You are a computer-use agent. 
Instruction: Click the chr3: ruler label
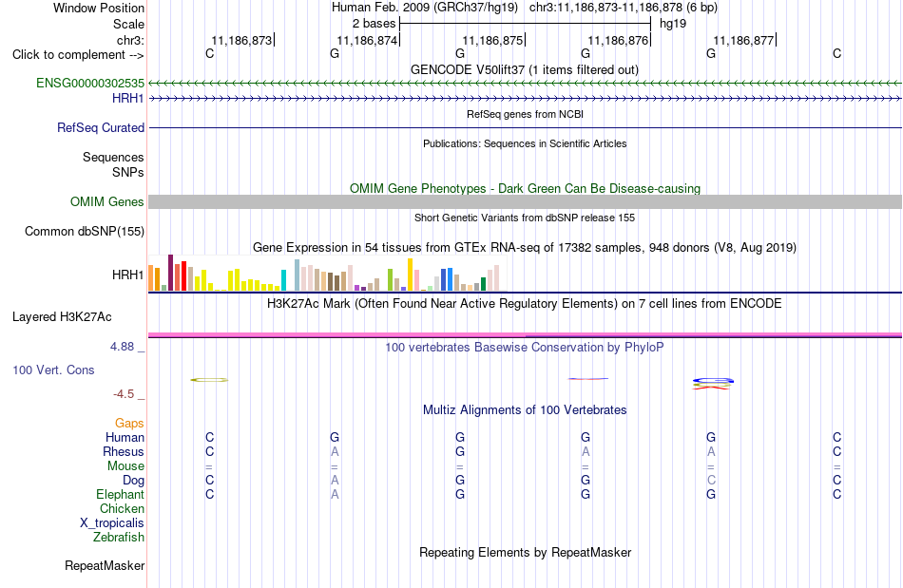(131, 40)
